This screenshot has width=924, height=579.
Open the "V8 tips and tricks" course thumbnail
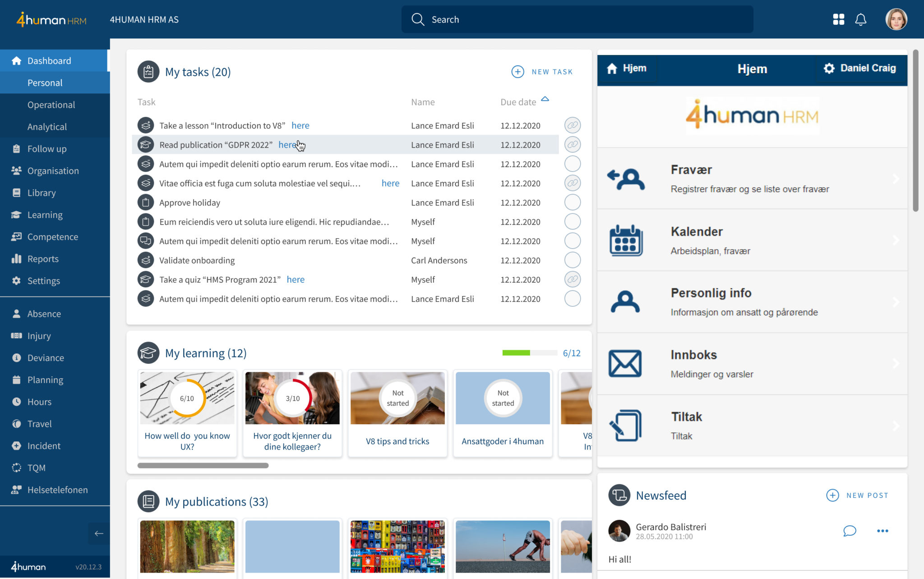coord(397,398)
